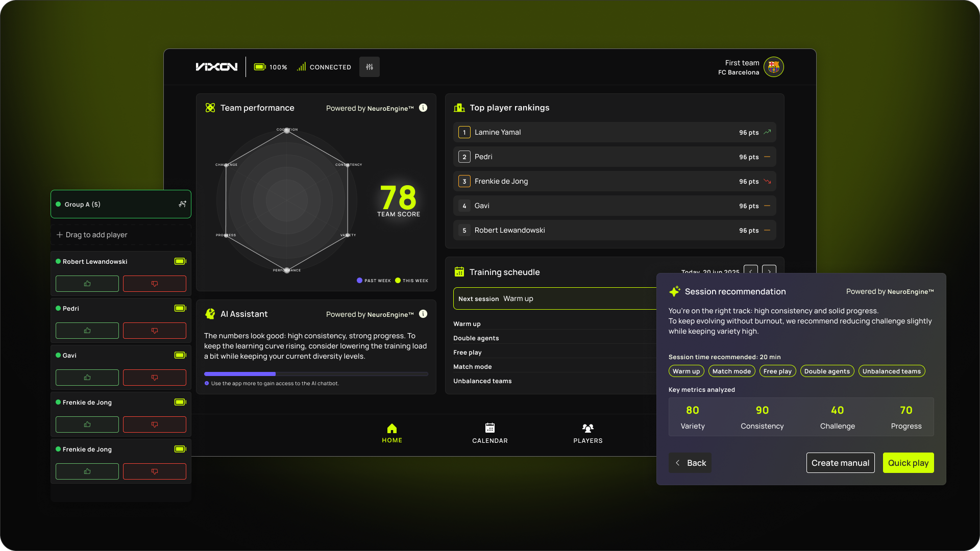
Task: Approve Pedri with the thumbs up button
Action: click(x=87, y=331)
